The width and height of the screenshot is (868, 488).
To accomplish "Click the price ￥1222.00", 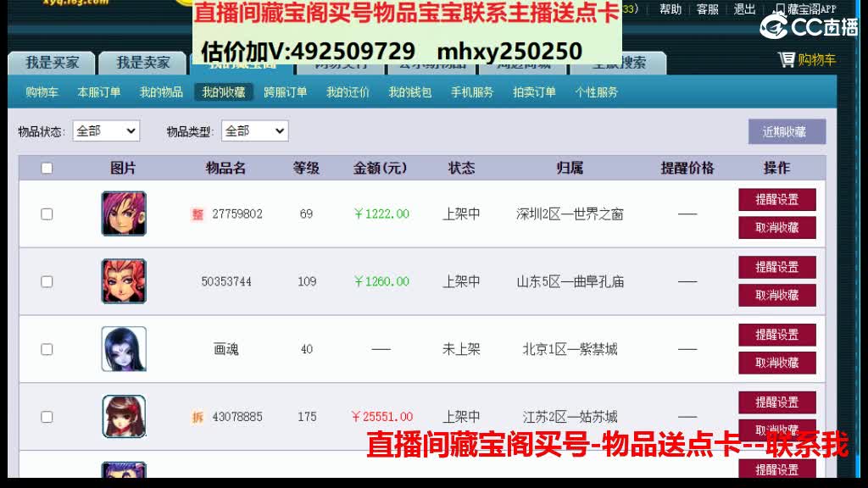I will pyautogui.click(x=381, y=214).
